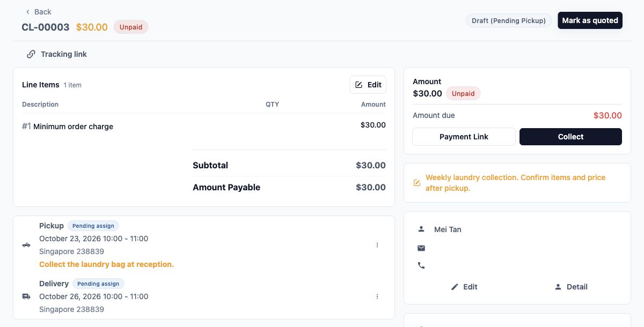Image resolution: width=644 pixels, height=327 pixels.
Task: Click the phone icon in customer card
Action: click(421, 265)
